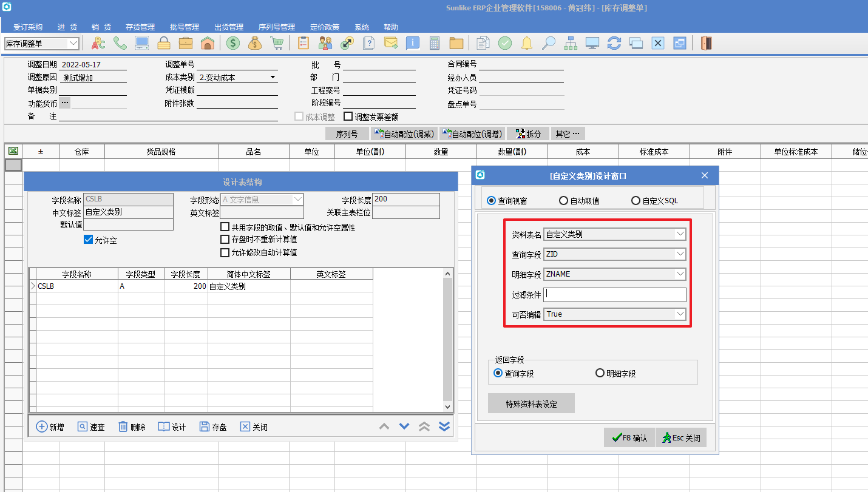This screenshot has height=492, width=868.
Task: Click the magnifier search toolbar icon
Action: 549,43
